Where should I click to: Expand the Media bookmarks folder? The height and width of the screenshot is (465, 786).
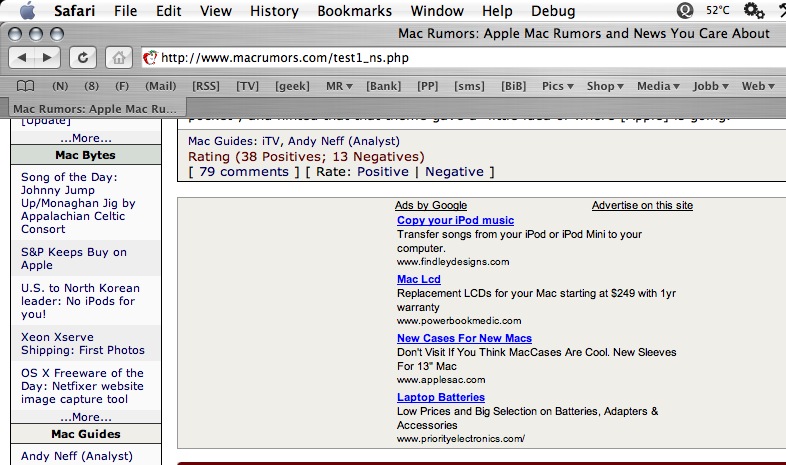(658, 86)
